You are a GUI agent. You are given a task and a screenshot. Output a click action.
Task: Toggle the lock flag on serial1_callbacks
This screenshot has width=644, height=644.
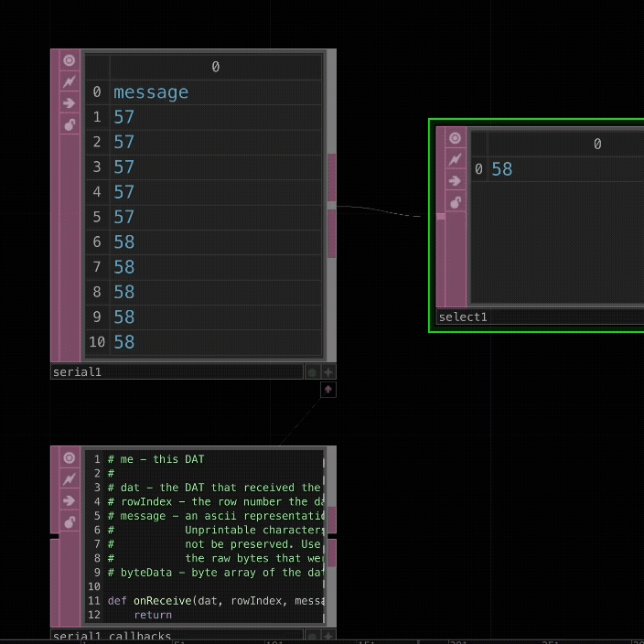(69, 522)
